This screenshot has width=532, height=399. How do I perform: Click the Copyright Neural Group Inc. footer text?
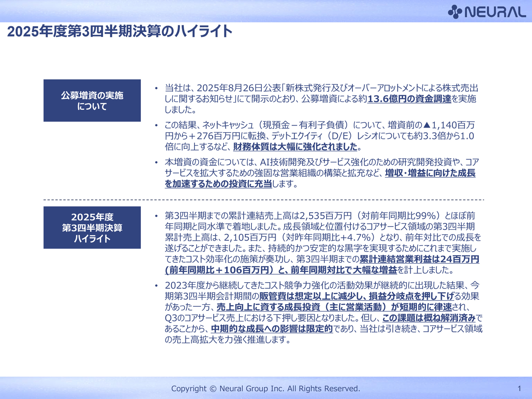point(266,389)
